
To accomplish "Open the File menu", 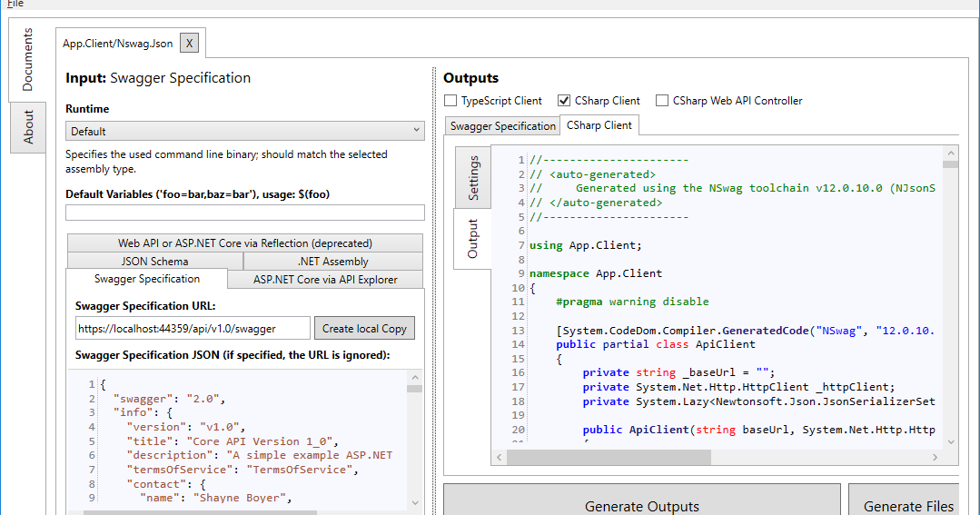I will point(15,4).
